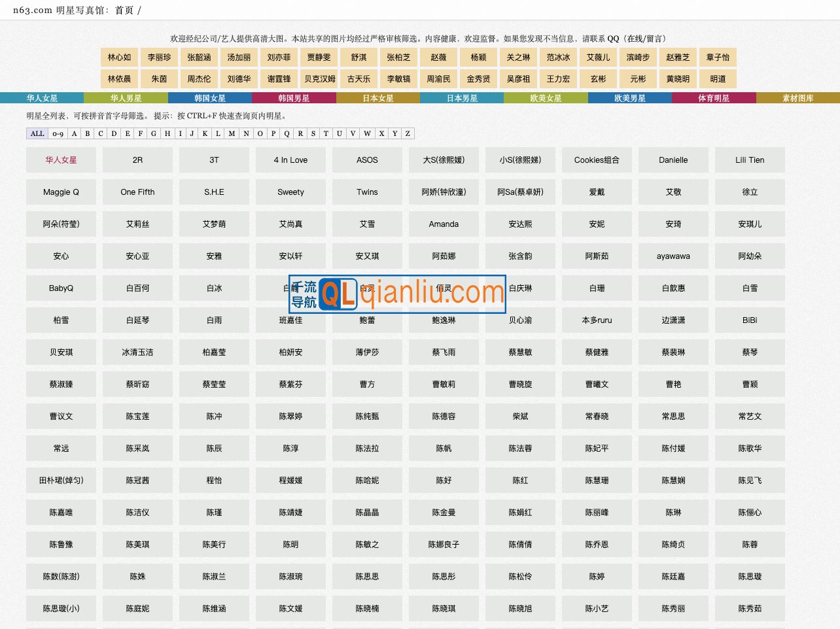Select the 体育明星 category tab
The width and height of the screenshot is (840, 629).
[x=714, y=98]
